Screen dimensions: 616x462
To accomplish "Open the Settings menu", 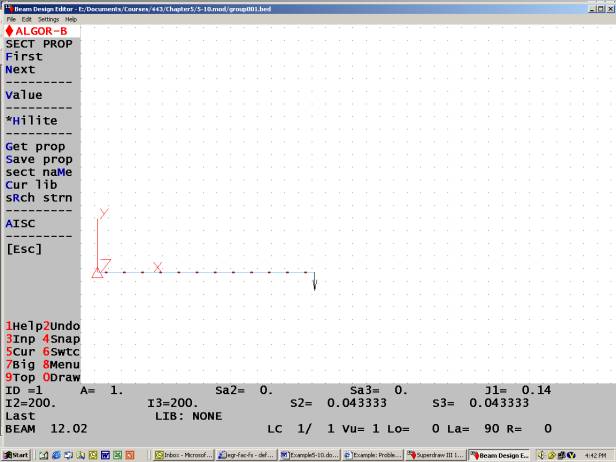I will 48,19.
